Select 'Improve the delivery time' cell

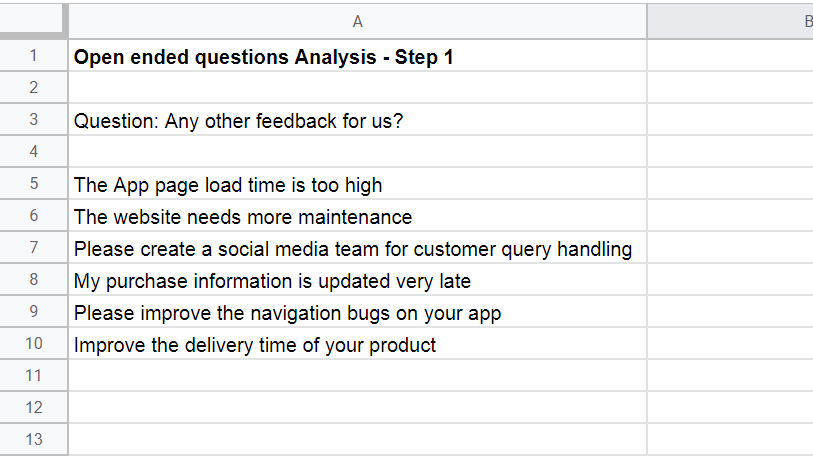click(x=357, y=343)
